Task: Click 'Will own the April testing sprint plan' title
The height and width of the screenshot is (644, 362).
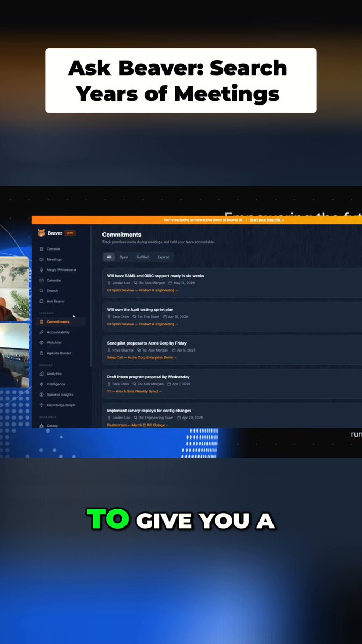Action: point(141,310)
